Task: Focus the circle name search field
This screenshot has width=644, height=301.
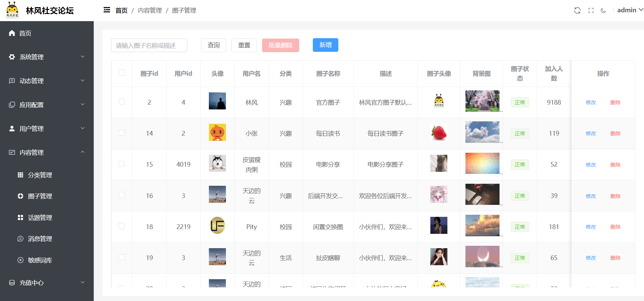Action: pyautogui.click(x=149, y=45)
